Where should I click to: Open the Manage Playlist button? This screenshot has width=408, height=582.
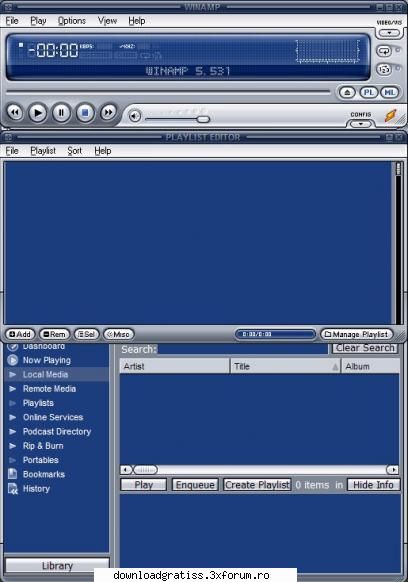coord(356,334)
